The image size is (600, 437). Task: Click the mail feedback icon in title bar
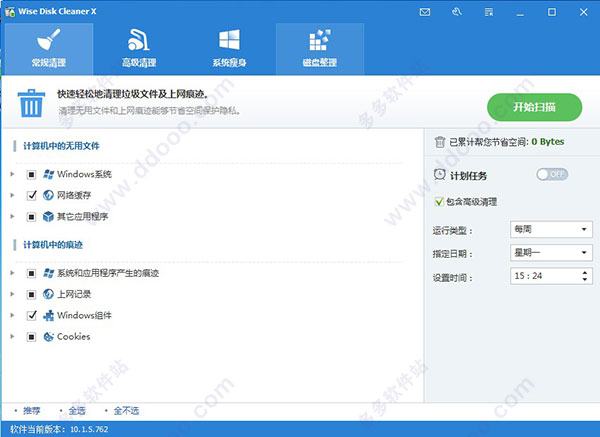[x=425, y=12]
